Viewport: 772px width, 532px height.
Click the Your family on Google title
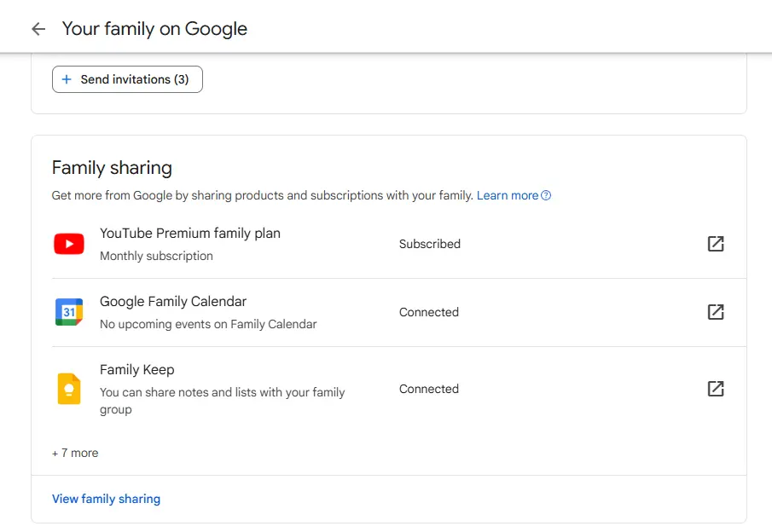click(154, 29)
